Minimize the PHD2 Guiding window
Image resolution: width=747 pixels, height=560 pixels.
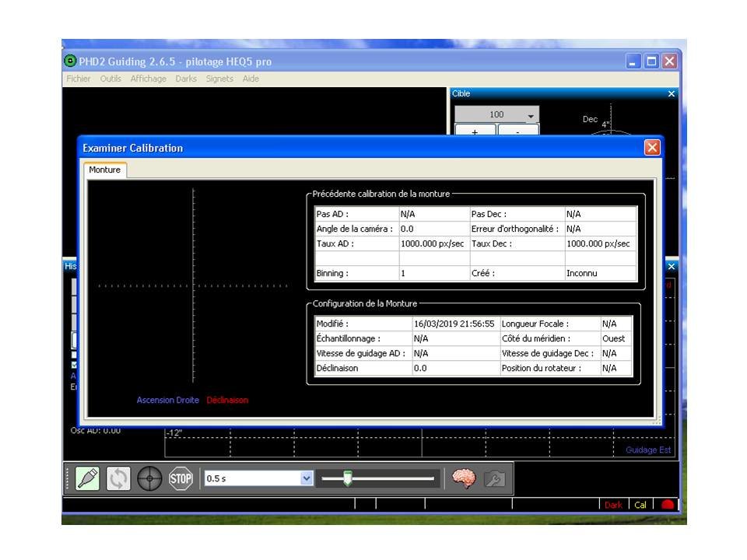pyautogui.click(x=633, y=61)
